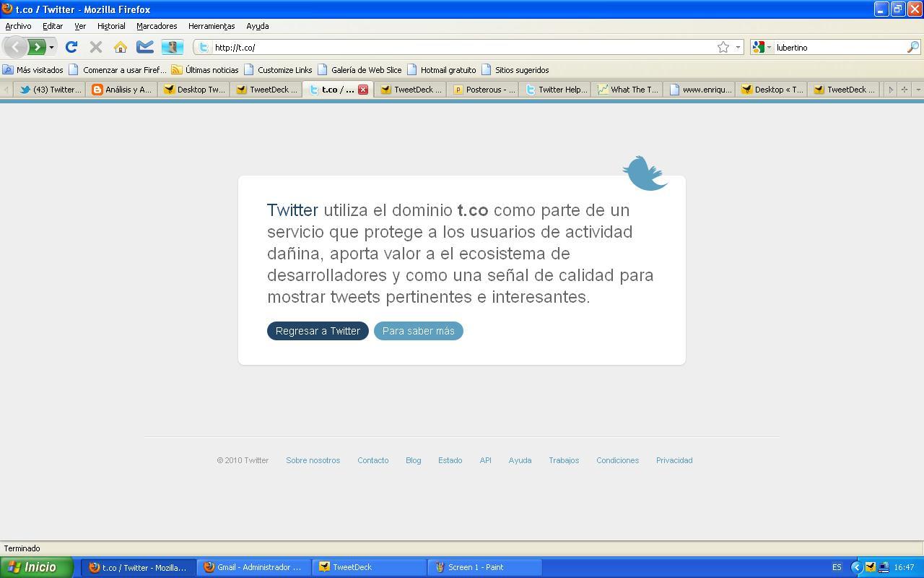This screenshot has height=578, width=924.
Task: Open Comenzar a usar Firefox bookmark
Action: tap(118, 70)
